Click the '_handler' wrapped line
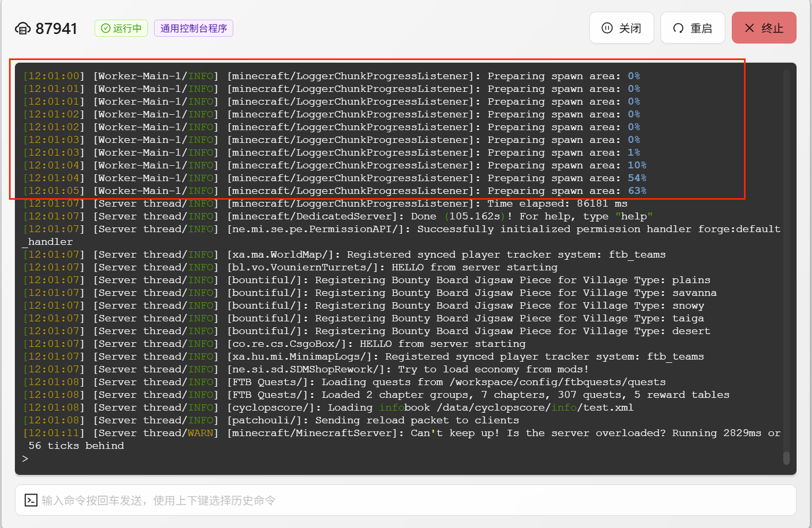The image size is (812, 528). tap(47, 242)
